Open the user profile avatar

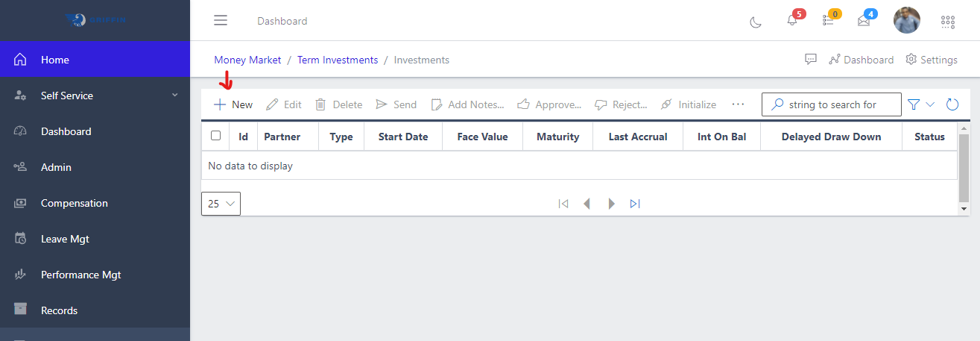point(907,20)
